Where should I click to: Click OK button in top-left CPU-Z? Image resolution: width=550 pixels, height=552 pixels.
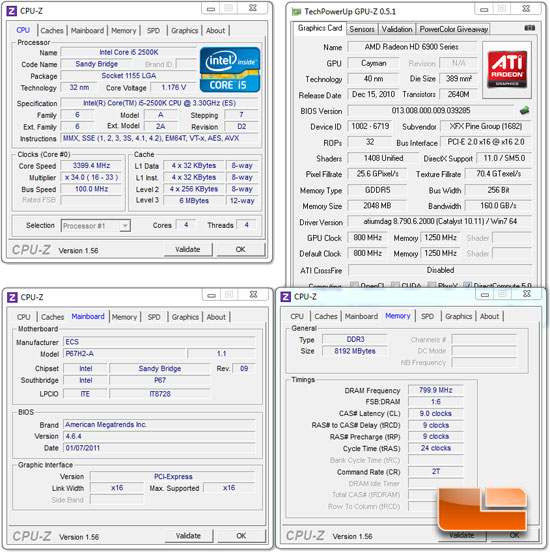240,249
